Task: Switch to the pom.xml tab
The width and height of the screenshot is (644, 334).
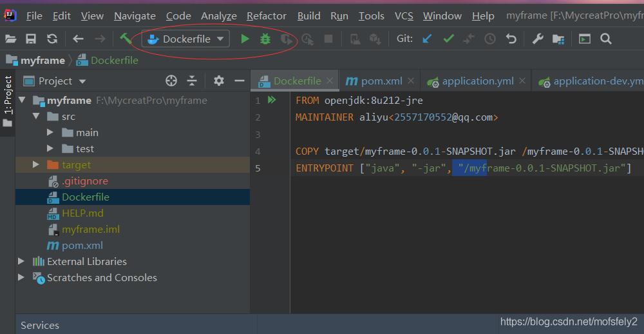Action: [x=381, y=81]
